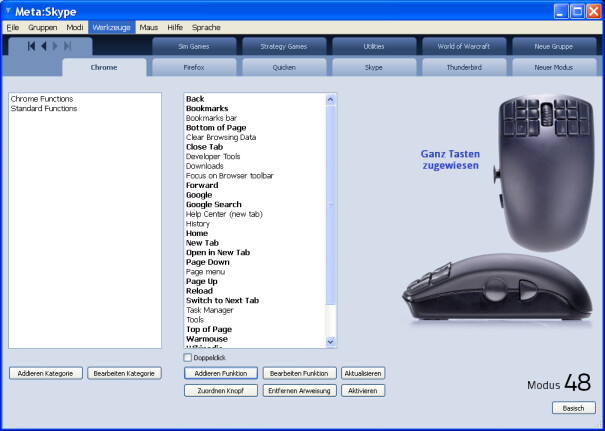Click the Addieren Kategorie button

tap(46, 373)
